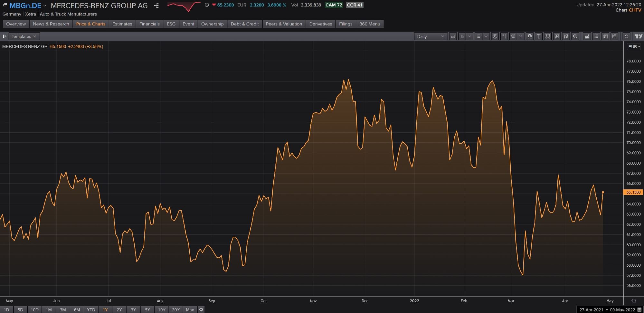The width and height of the screenshot is (644, 313).
Task: Set range to 1M
Action: click(49, 310)
